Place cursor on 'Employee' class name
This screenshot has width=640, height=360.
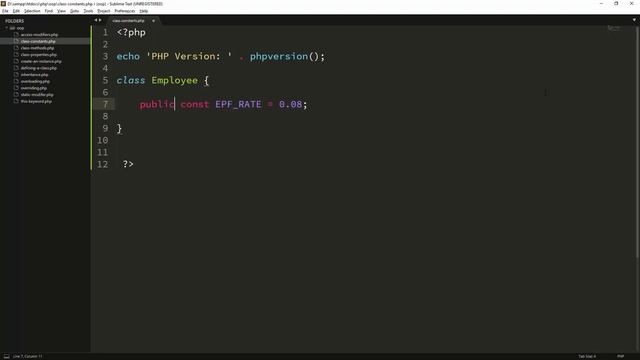pyautogui.click(x=175, y=80)
